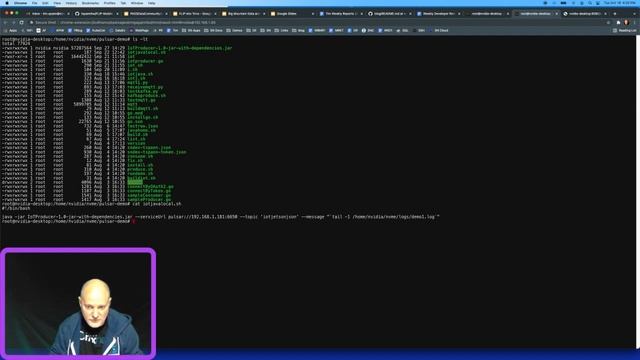The width and height of the screenshot is (640, 360).
Task: Click the iotjavalocal.sh file name in the listing
Action: pyautogui.click(x=147, y=52)
